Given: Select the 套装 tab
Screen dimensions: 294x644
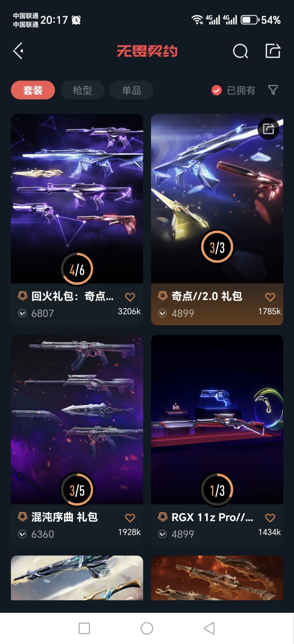Looking at the screenshot, I should [x=33, y=90].
